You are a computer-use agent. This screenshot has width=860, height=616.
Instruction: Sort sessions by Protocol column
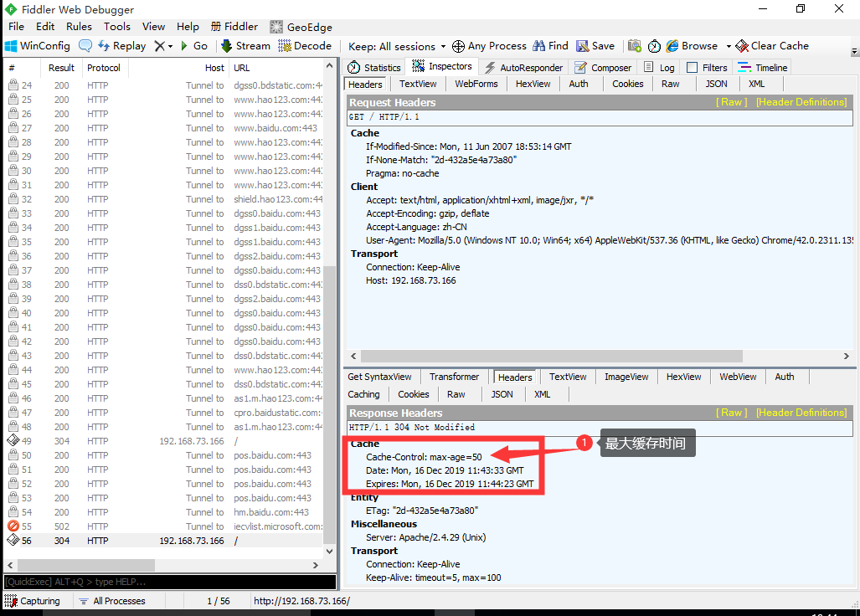point(104,68)
